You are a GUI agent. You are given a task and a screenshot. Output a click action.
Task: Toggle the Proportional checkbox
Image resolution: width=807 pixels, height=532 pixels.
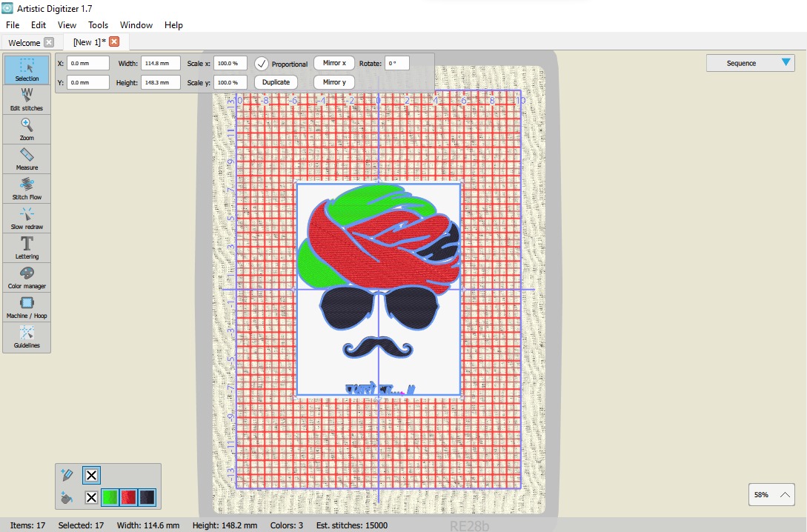coord(262,63)
